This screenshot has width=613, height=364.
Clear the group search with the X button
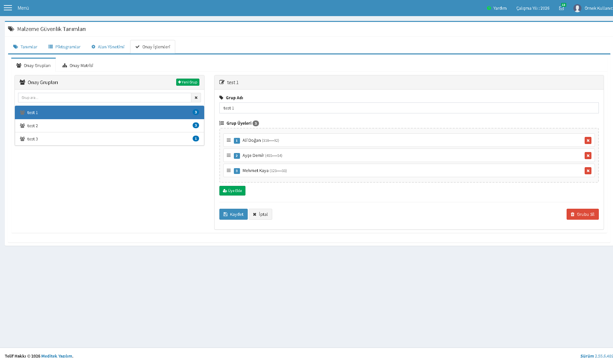point(196,98)
